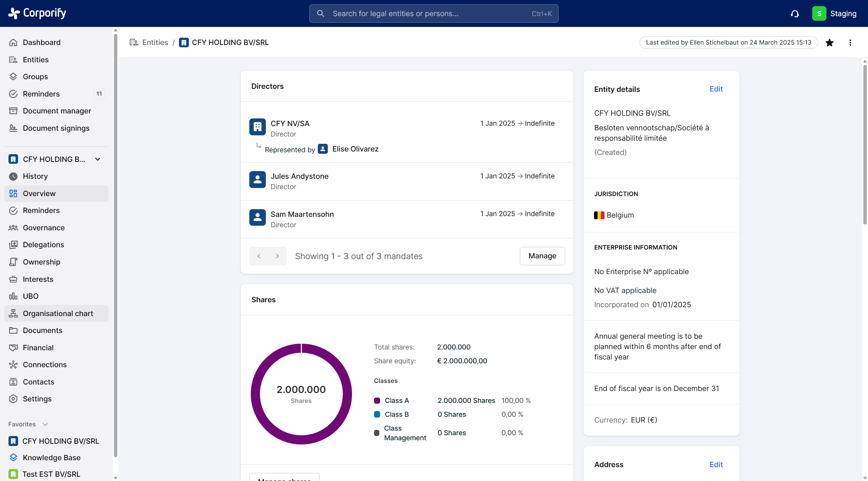
Task: Click the purple Class A color swatch
Action: pos(377,401)
